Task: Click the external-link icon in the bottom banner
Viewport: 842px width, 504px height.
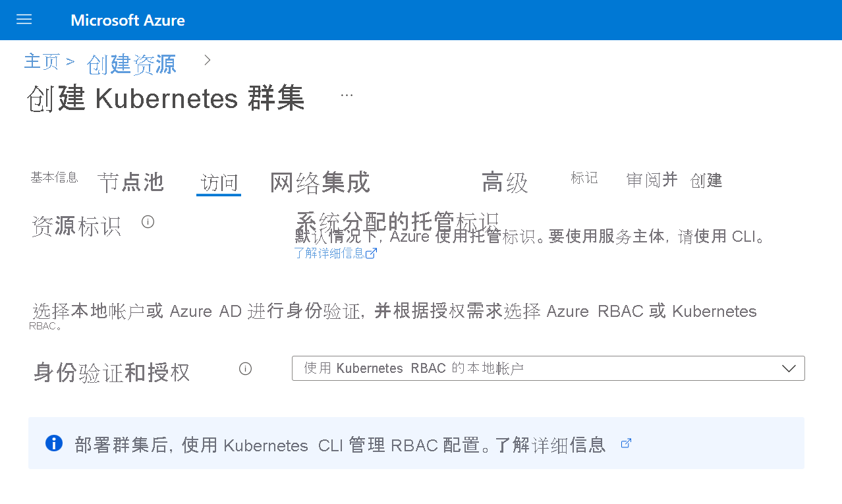Action: (x=625, y=443)
